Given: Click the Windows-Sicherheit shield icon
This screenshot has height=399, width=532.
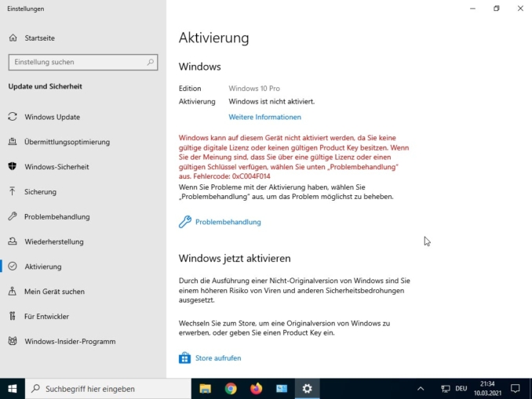Looking at the screenshot, I should (13, 167).
